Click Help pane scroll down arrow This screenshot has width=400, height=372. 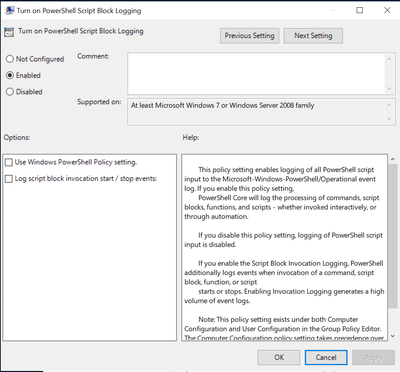click(393, 336)
